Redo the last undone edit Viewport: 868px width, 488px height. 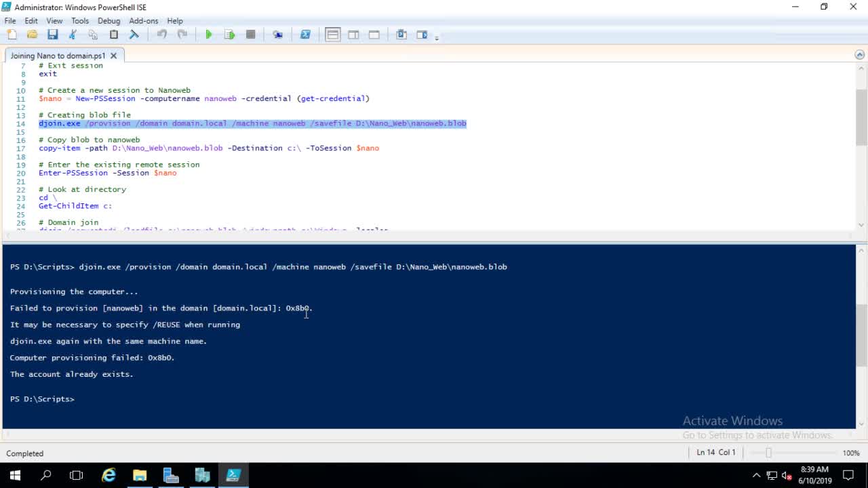click(x=182, y=35)
